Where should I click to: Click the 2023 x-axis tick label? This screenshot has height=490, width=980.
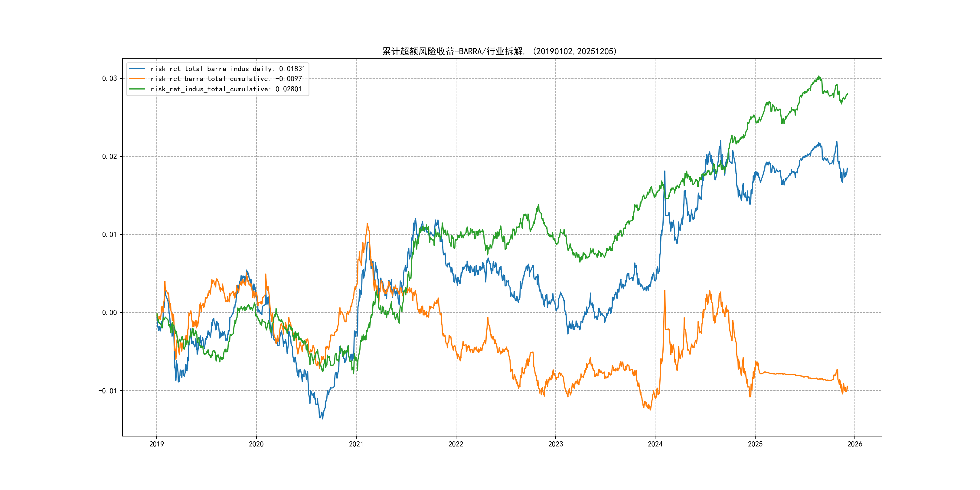pyautogui.click(x=555, y=444)
